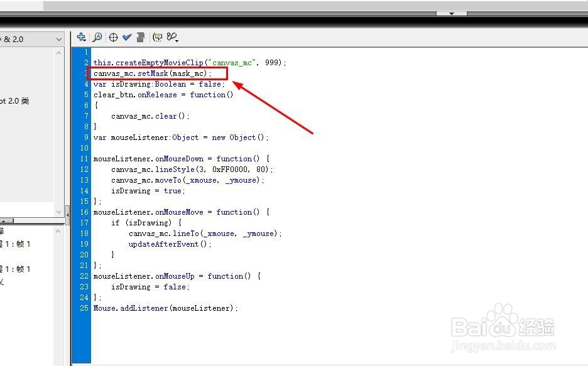
Task: Click the actions toolbox scroll-down arrow
Action: [x=58, y=212]
